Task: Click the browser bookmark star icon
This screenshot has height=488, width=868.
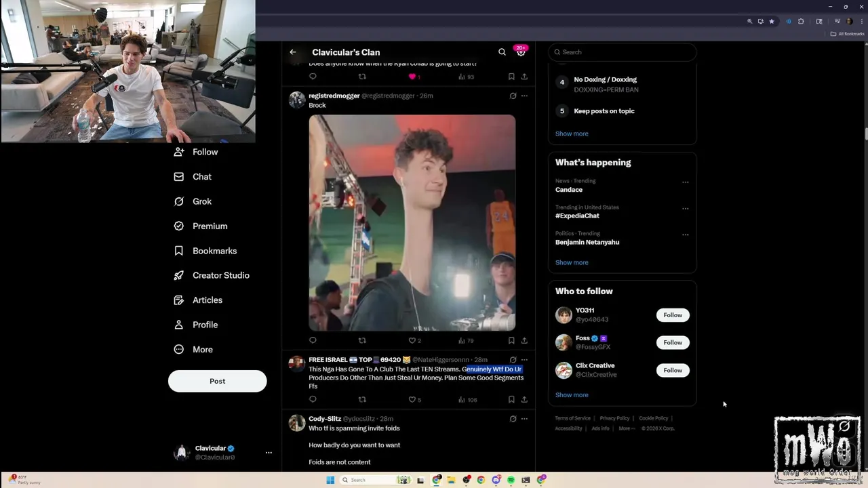Action: pos(771,22)
